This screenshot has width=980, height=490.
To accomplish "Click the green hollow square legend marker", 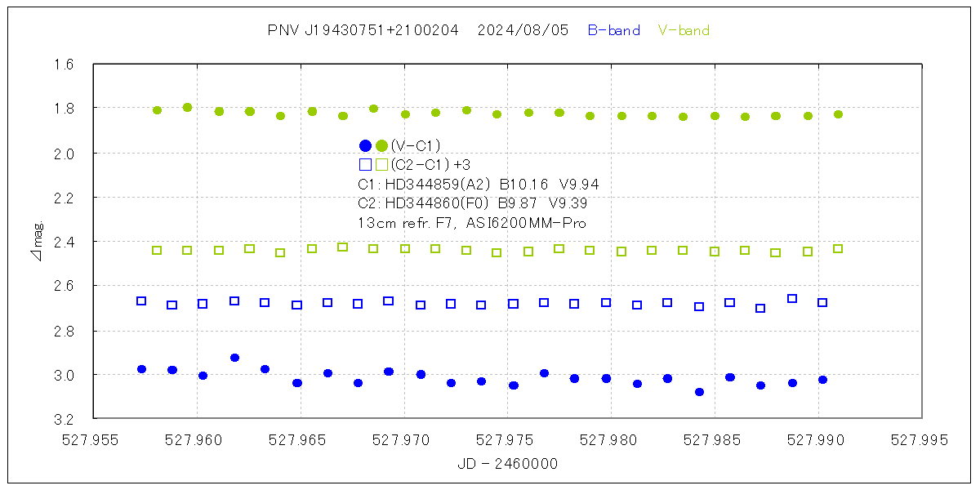I will 381,165.
